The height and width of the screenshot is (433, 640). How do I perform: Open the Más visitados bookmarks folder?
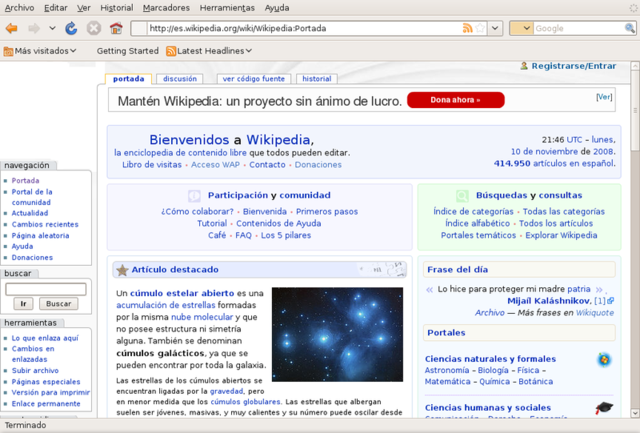click(40, 51)
